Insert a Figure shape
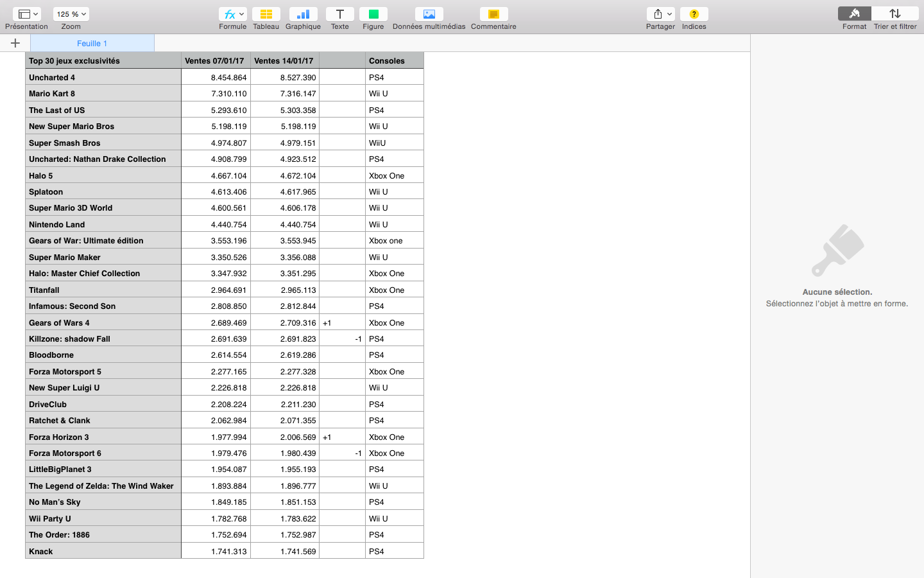The width and height of the screenshot is (924, 578). (x=373, y=14)
